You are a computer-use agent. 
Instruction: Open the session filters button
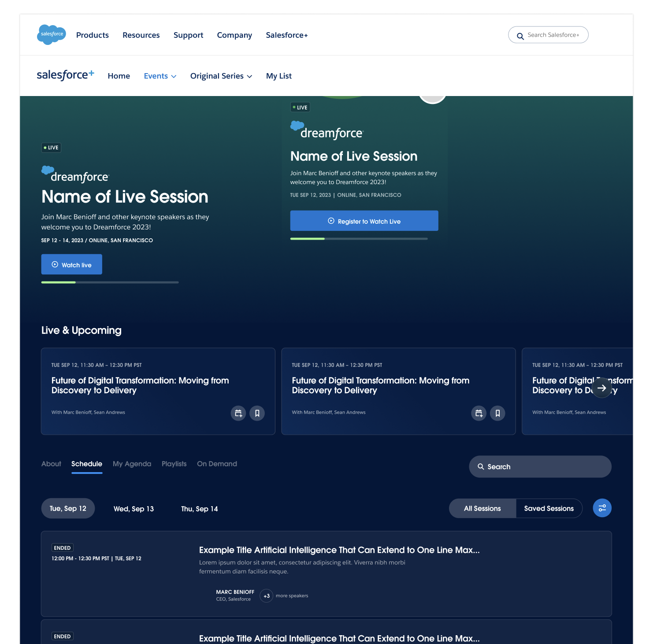coord(602,508)
